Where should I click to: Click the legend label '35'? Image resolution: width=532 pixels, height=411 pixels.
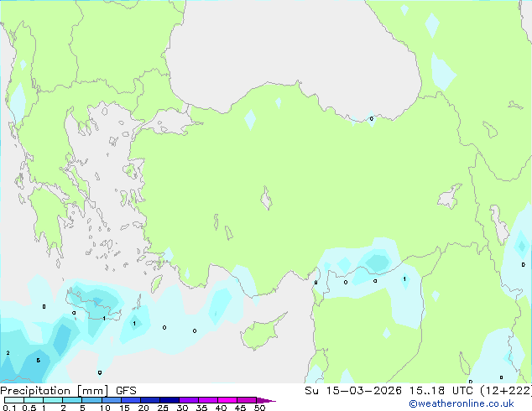click(201, 408)
